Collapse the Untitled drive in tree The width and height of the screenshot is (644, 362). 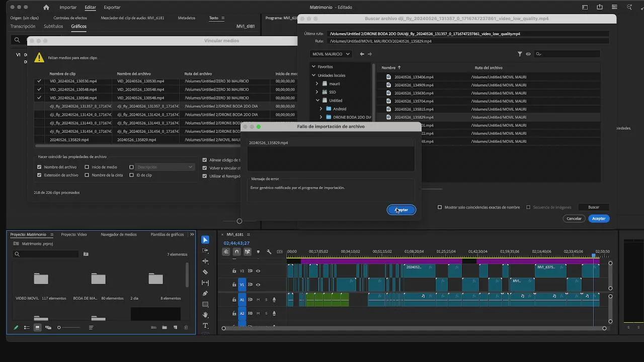point(317,101)
